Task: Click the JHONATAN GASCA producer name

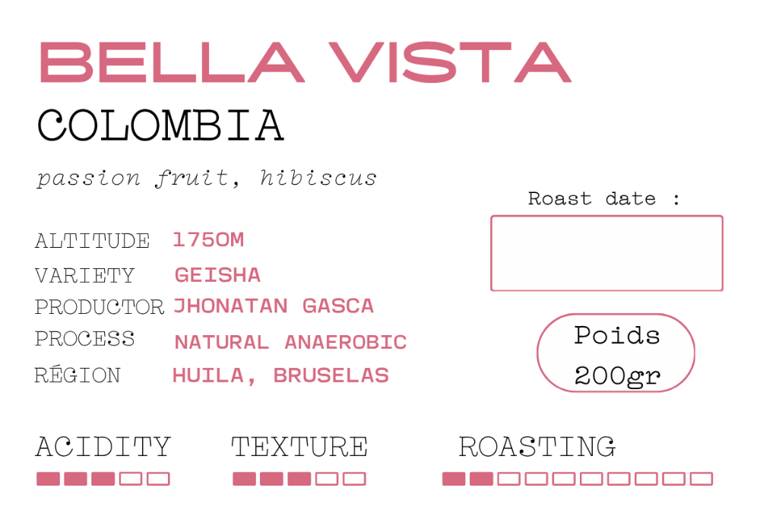Action: [x=274, y=306]
